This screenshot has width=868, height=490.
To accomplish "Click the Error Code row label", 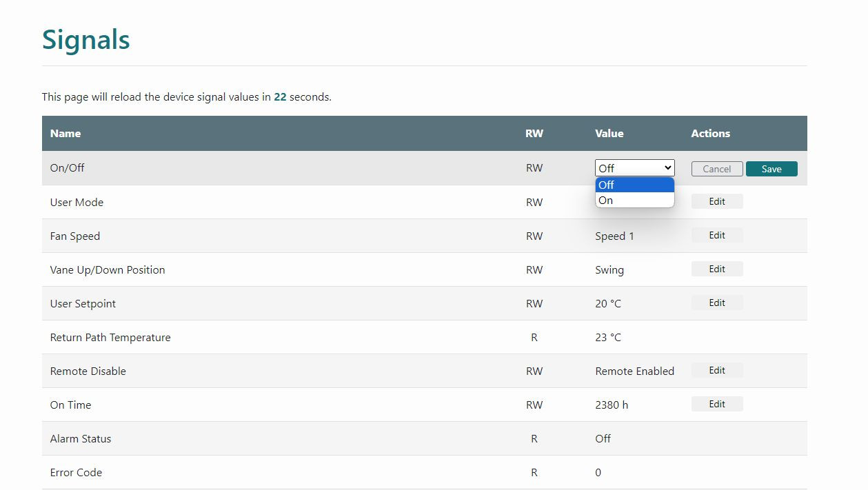I will [76, 473].
